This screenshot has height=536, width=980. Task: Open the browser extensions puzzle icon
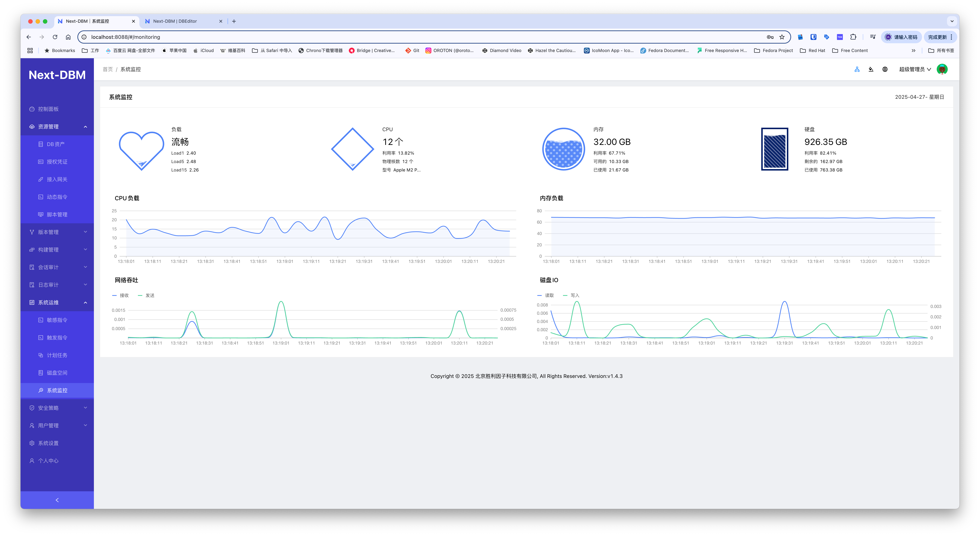853,37
